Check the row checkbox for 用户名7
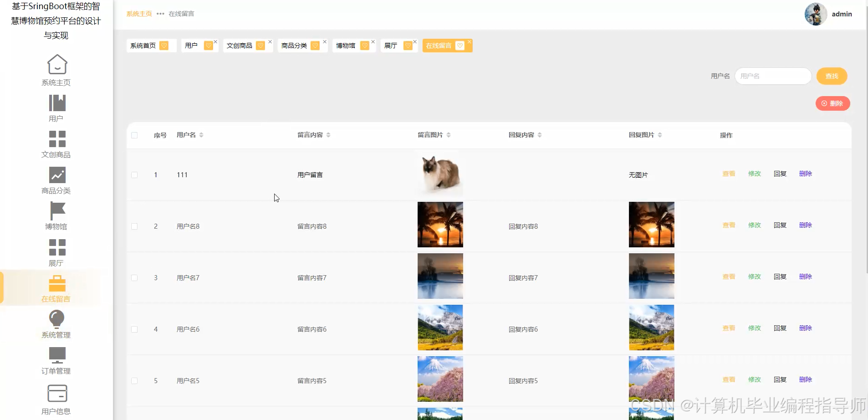The height and width of the screenshot is (420, 868). tap(134, 278)
